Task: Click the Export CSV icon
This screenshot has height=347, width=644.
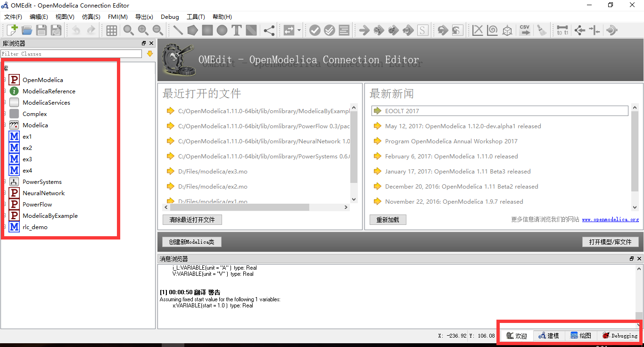Action: pyautogui.click(x=525, y=31)
